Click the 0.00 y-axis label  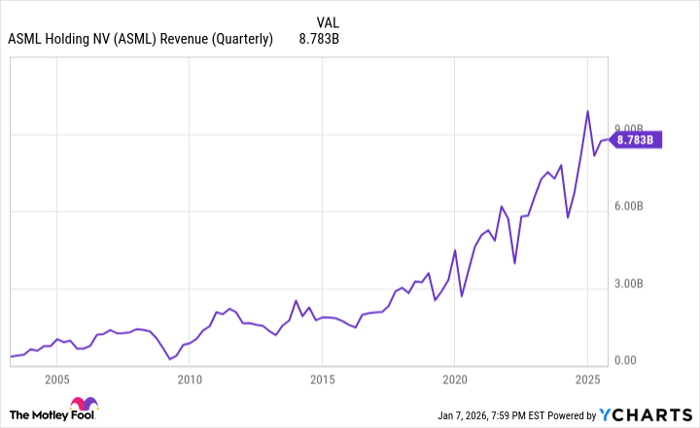(x=625, y=361)
